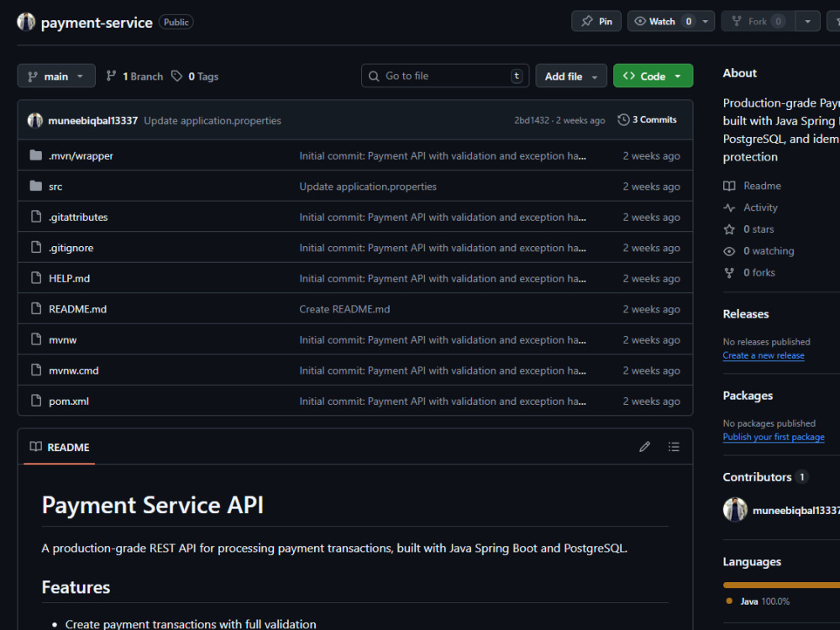The image size is (840, 630).
Task: Open the .gitattributes file
Action: click(78, 217)
